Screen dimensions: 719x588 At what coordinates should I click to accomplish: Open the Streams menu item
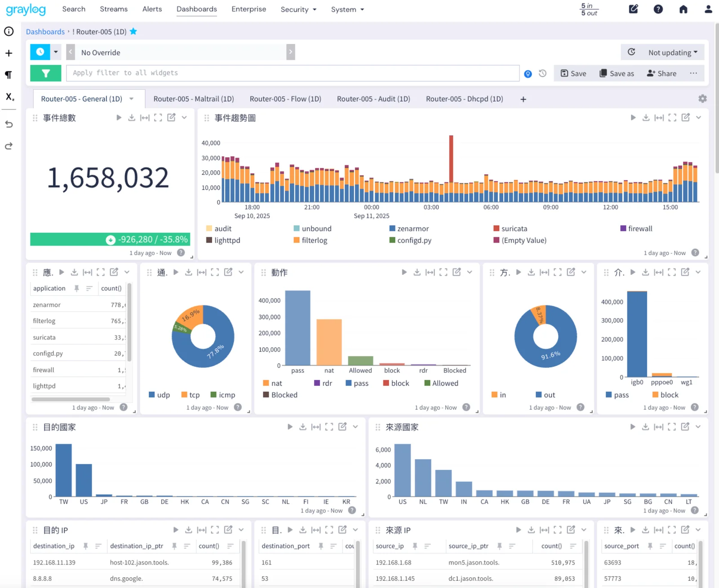(114, 9)
